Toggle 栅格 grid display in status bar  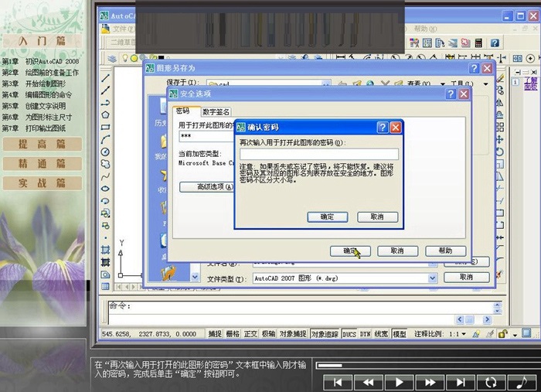(x=233, y=334)
